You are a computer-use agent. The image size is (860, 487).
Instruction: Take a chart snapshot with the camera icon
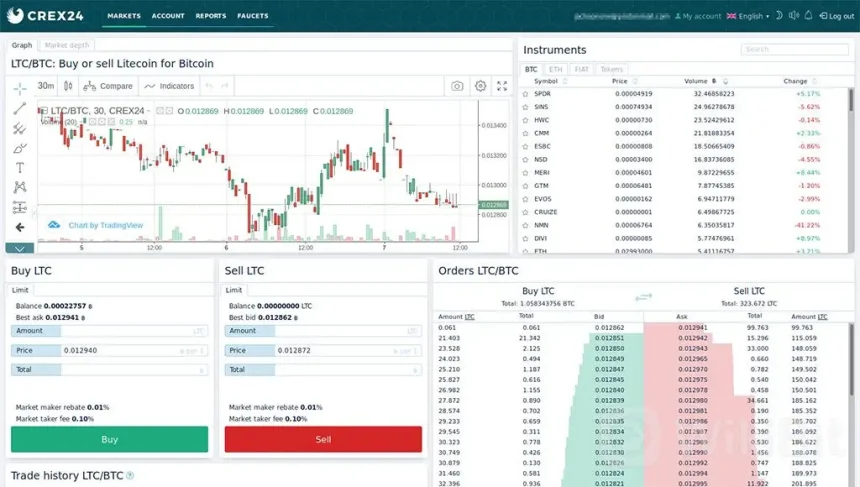[x=457, y=87]
